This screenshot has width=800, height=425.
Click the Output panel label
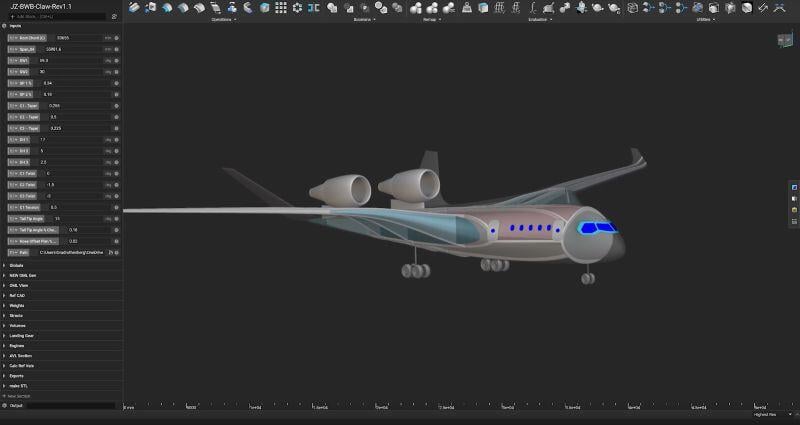[x=16, y=406]
